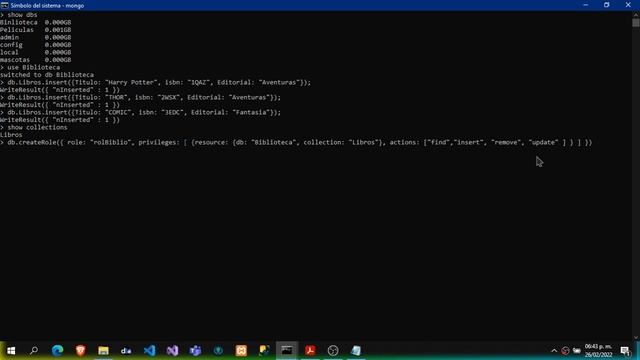Image resolution: width=640 pixels, height=360 pixels.
Task: Show hidden system tray icons
Action: (x=554, y=351)
